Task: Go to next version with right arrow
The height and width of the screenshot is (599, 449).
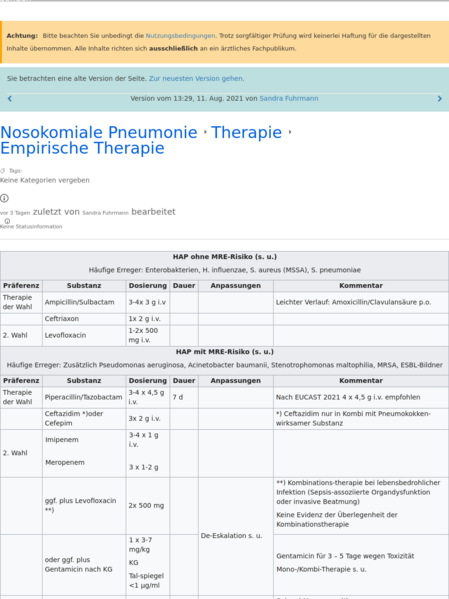Action: click(x=439, y=99)
